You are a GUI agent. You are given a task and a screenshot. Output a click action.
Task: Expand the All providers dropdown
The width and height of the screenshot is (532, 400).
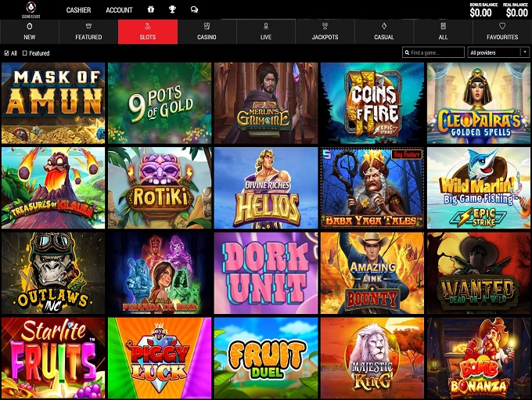[498, 53]
